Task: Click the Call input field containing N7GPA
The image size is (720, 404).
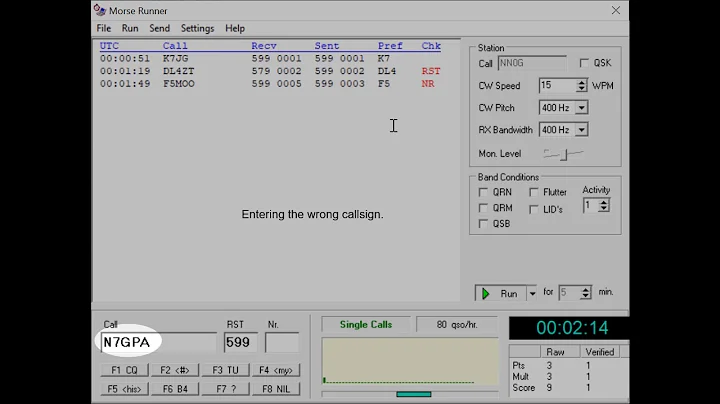Action: pyautogui.click(x=158, y=342)
